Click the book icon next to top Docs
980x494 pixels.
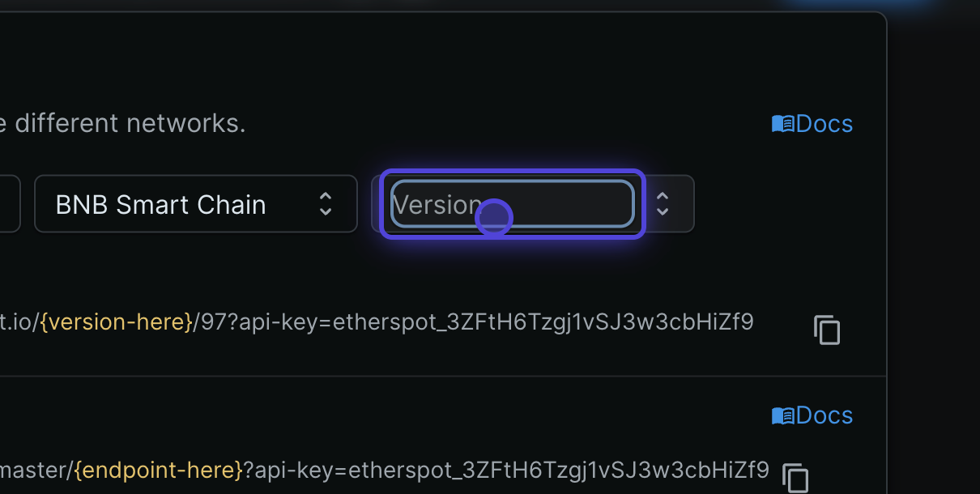pyautogui.click(x=782, y=123)
